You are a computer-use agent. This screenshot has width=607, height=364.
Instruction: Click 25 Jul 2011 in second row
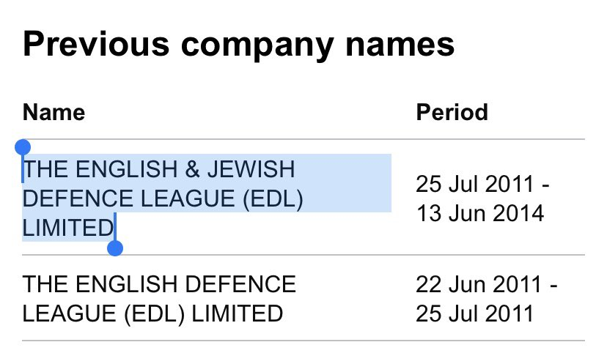[474, 313]
